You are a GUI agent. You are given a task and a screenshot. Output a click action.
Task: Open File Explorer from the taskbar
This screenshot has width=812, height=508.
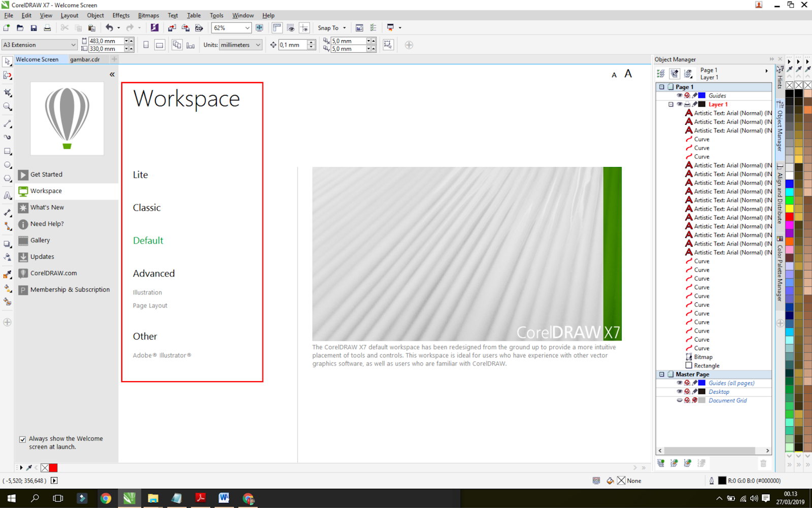pos(153,498)
